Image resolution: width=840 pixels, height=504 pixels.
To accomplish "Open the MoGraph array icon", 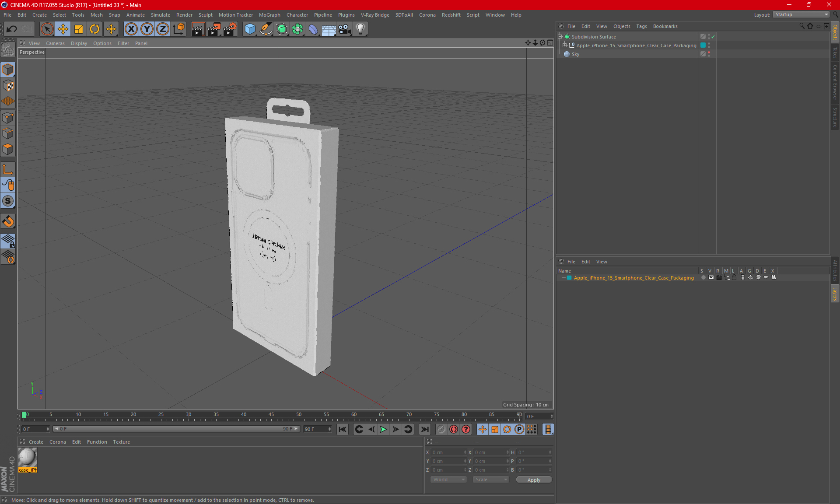I will pos(297,29).
